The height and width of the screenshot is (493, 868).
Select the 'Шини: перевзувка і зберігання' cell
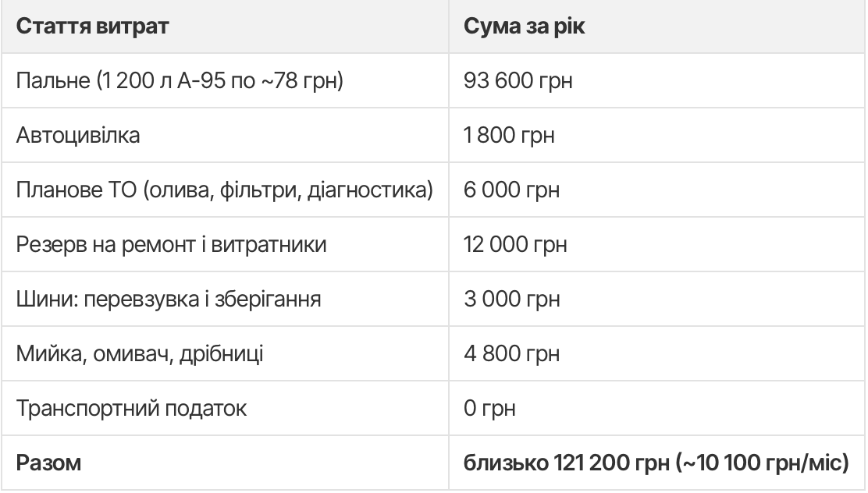[x=225, y=299]
